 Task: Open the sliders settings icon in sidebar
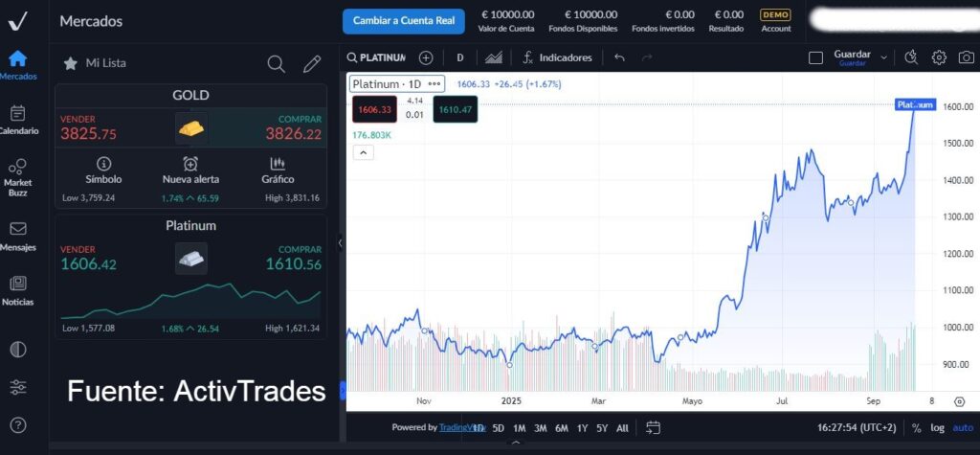[18, 387]
